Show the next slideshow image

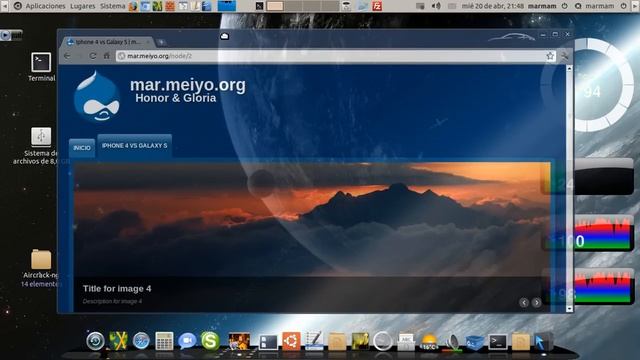point(536,302)
